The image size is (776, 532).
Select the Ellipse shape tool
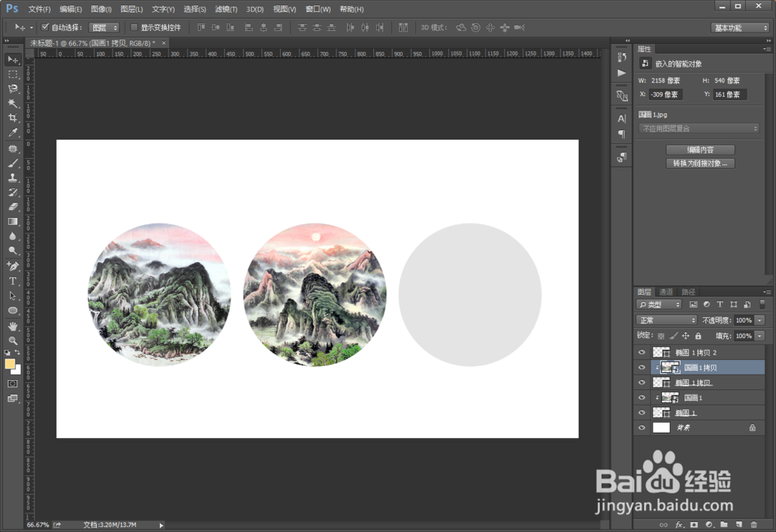pyautogui.click(x=13, y=310)
